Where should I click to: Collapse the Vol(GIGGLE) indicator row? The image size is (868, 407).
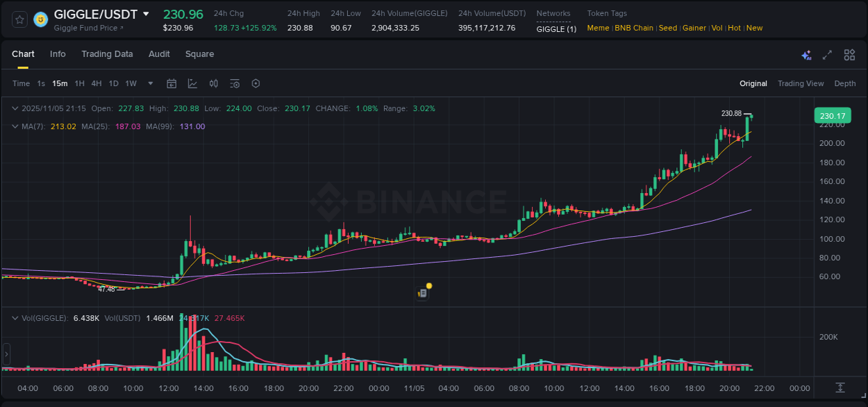point(15,317)
